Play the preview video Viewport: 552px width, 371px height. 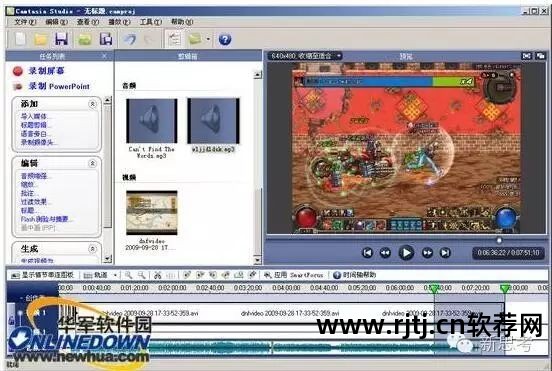(406, 253)
